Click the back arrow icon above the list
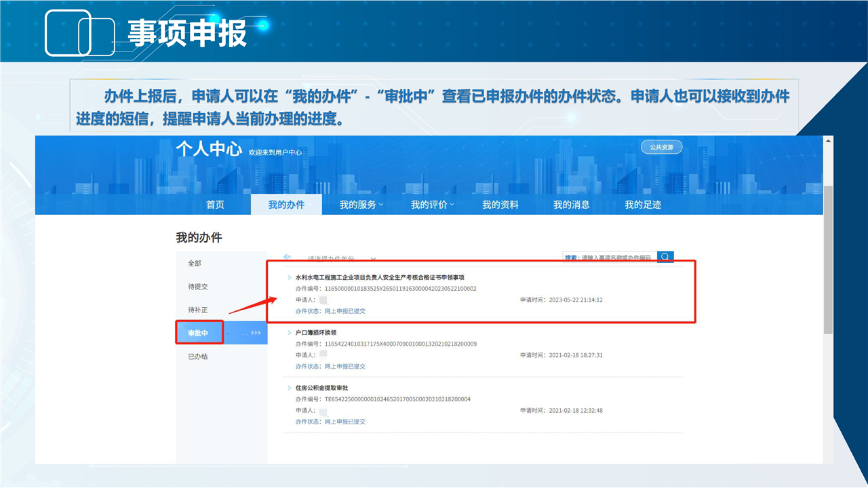Image resolution: width=868 pixels, height=488 pixels. coord(287,258)
